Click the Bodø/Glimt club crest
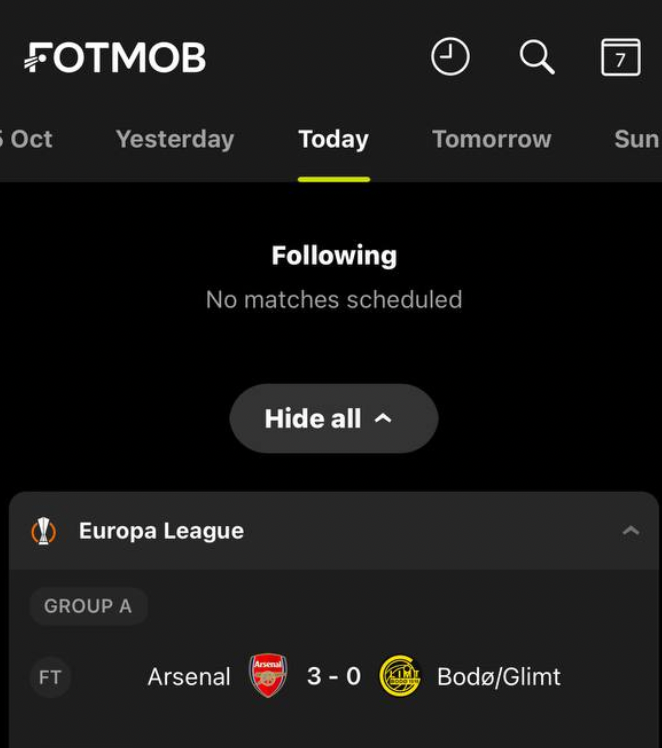Viewport: 662px width, 748px height. 400,676
